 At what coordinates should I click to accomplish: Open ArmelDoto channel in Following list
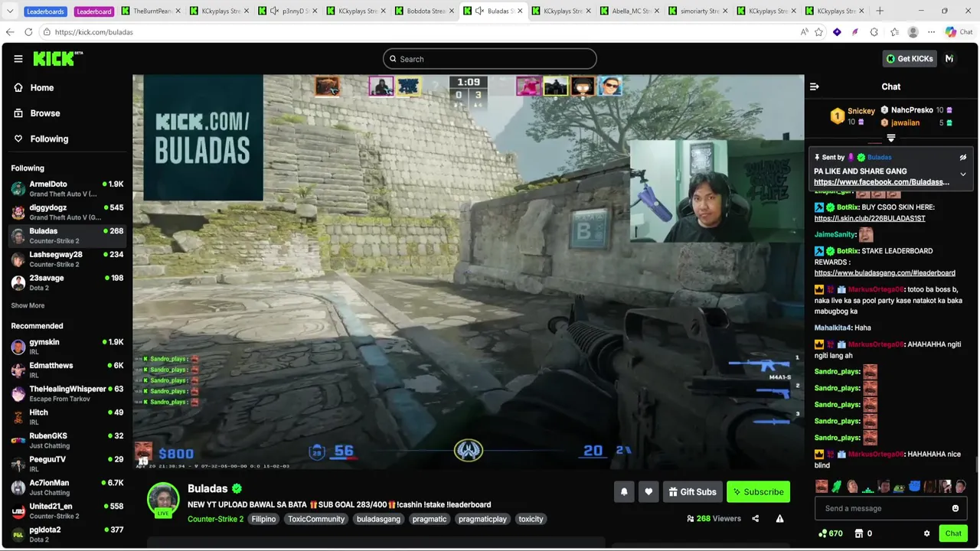pyautogui.click(x=67, y=188)
